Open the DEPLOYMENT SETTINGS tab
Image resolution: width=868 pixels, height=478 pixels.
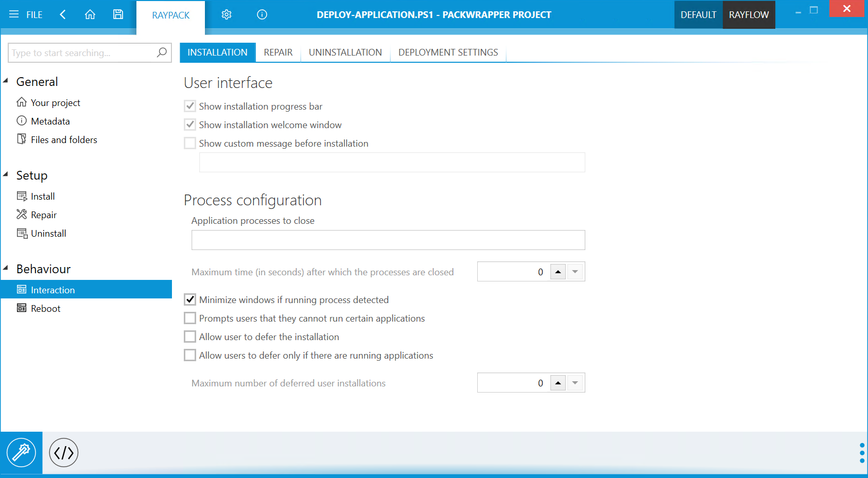[x=448, y=52]
